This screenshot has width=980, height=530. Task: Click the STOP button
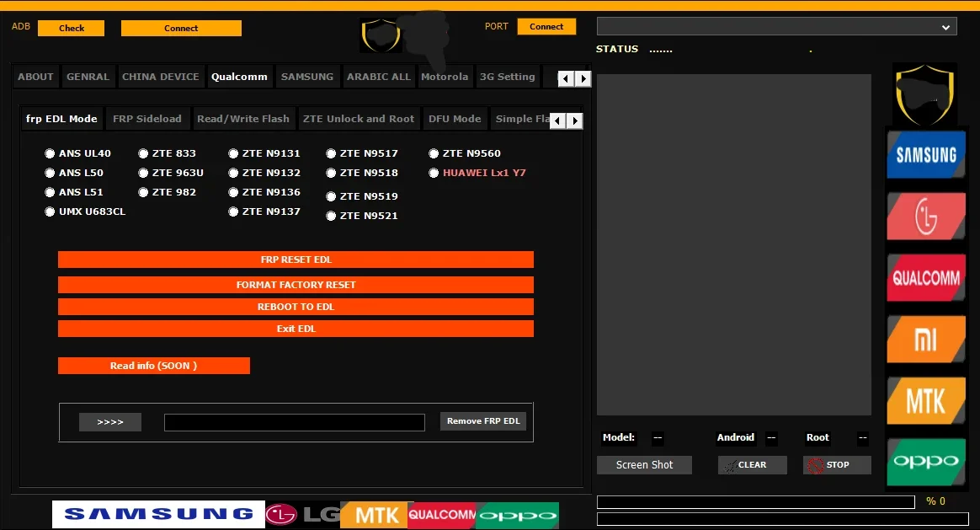837,465
